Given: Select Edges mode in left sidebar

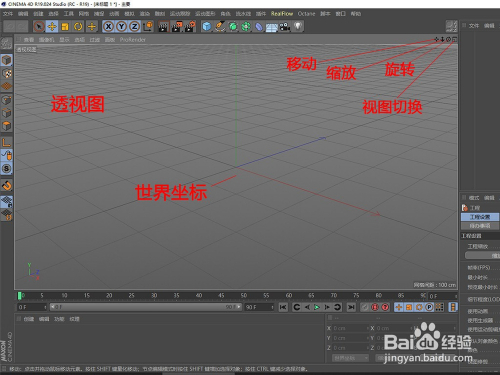Looking at the screenshot, I should pos(6,113).
